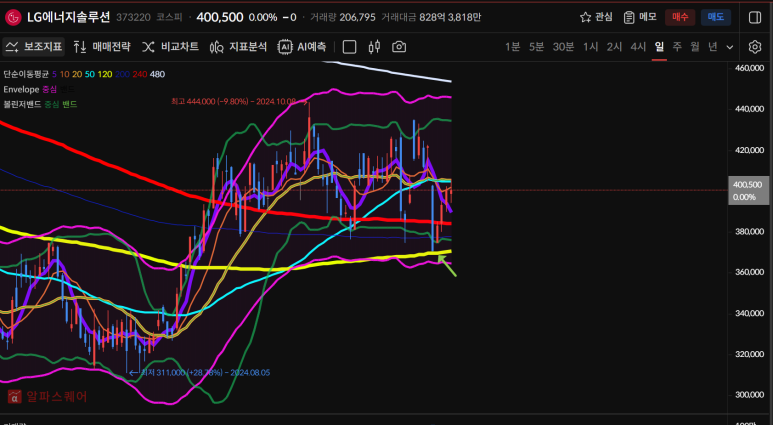The height and width of the screenshot is (425, 773).
Task: Select the 1시 timeframe
Action: pos(591,47)
